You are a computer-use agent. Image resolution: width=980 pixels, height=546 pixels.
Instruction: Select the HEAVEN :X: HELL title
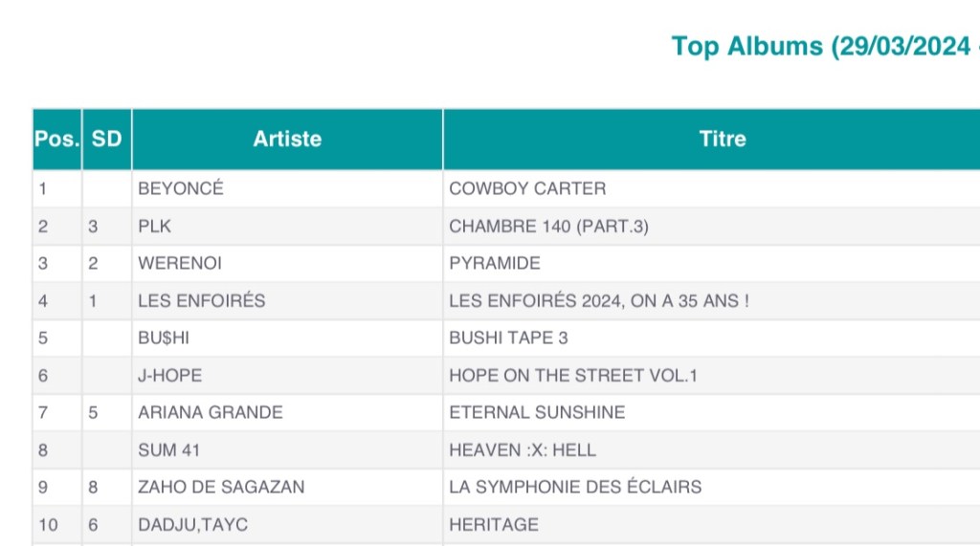(523, 449)
